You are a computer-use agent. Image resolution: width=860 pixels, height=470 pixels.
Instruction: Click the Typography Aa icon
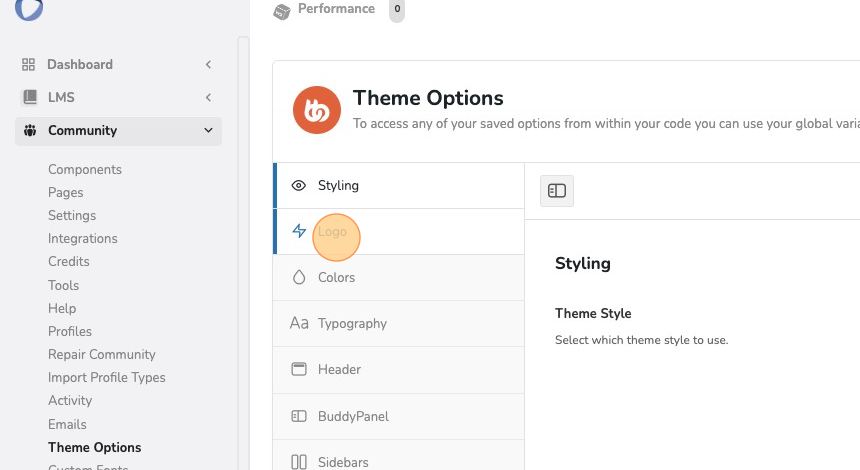coord(299,323)
